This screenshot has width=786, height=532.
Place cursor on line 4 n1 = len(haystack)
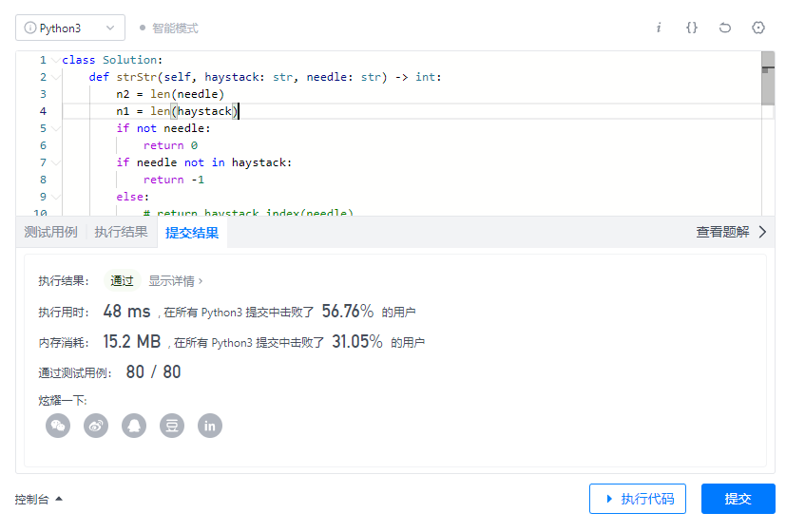pyautogui.click(x=178, y=111)
